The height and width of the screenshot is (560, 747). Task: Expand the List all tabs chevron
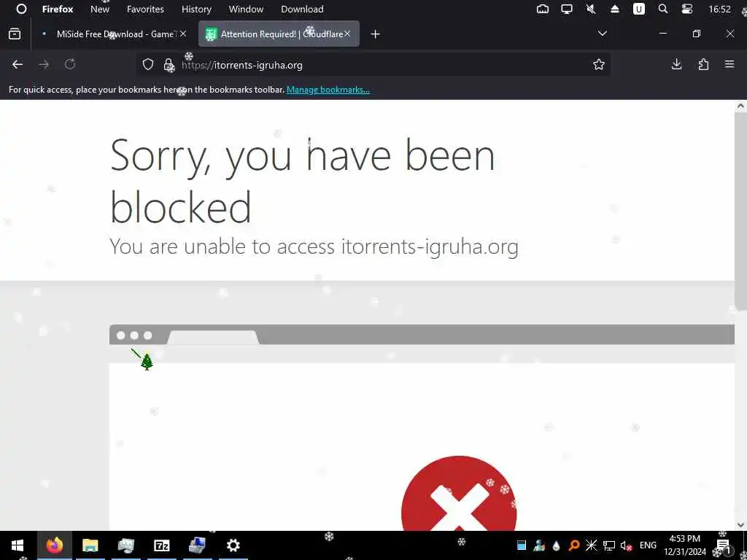coord(602,34)
